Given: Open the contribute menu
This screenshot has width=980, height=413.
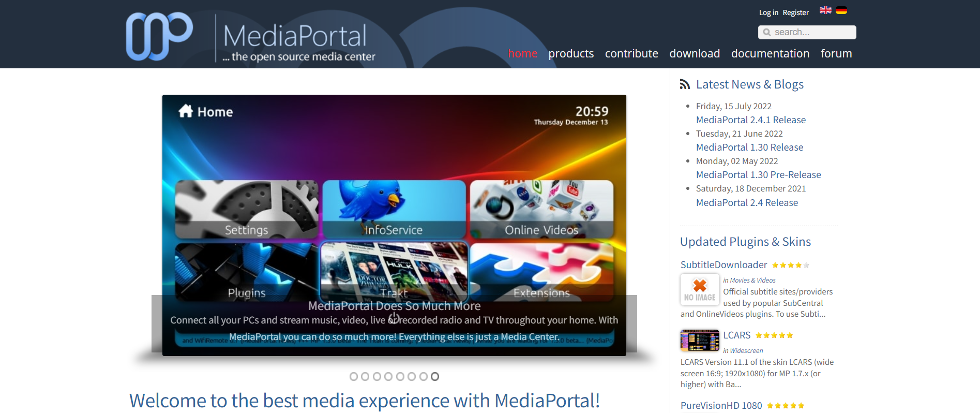Looking at the screenshot, I should pyautogui.click(x=631, y=53).
